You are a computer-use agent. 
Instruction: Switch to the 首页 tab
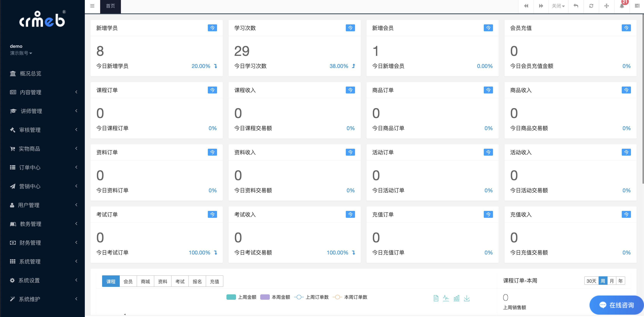click(111, 6)
